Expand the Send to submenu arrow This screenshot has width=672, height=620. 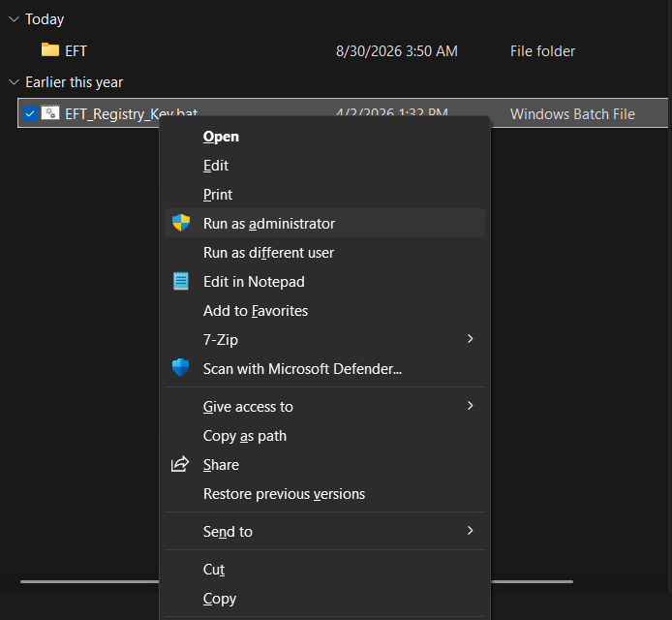pos(471,531)
